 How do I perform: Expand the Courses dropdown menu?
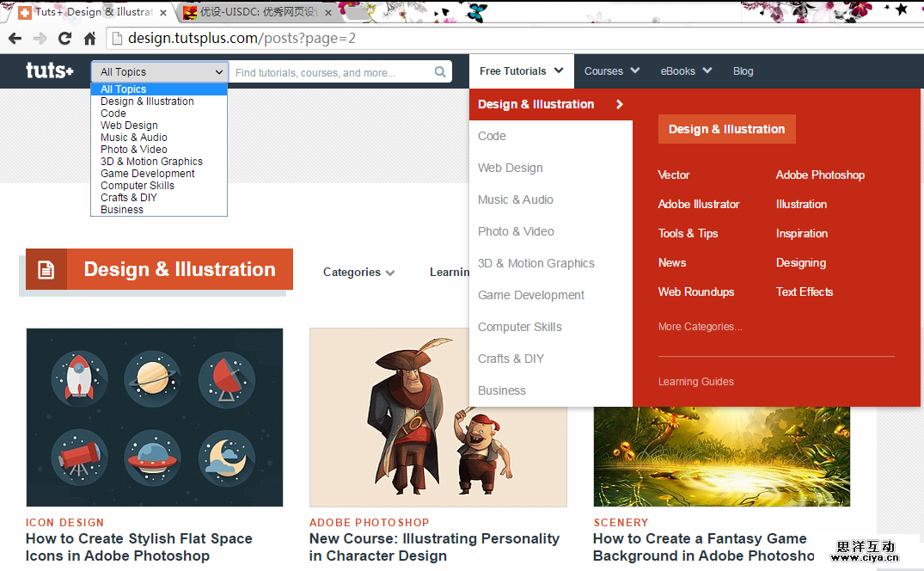611,71
